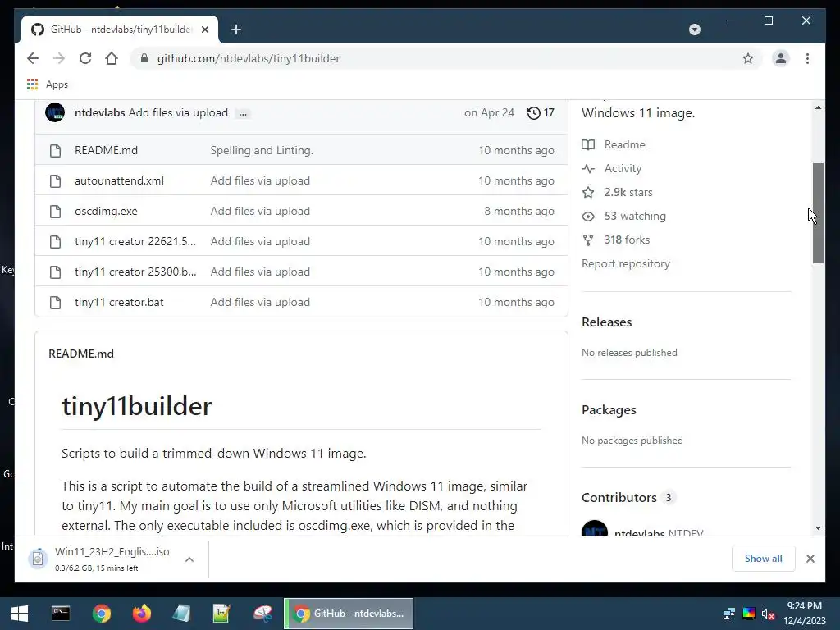View the 2.9k stars list
The image size is (840, 630).
click(617, 192)
